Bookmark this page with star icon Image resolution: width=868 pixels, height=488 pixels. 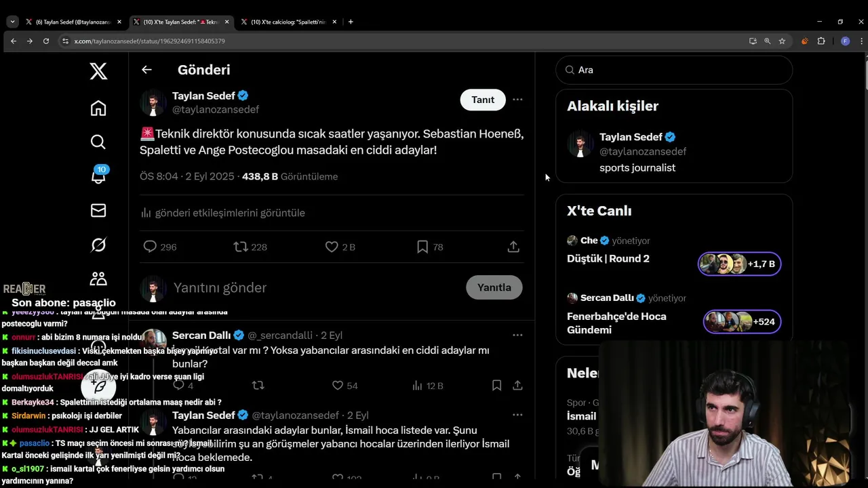click(782, 41)
